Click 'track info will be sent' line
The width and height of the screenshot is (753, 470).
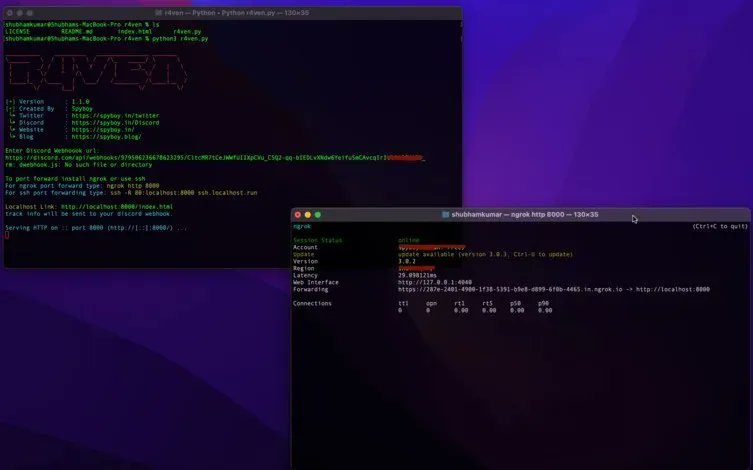pos(88,214)
